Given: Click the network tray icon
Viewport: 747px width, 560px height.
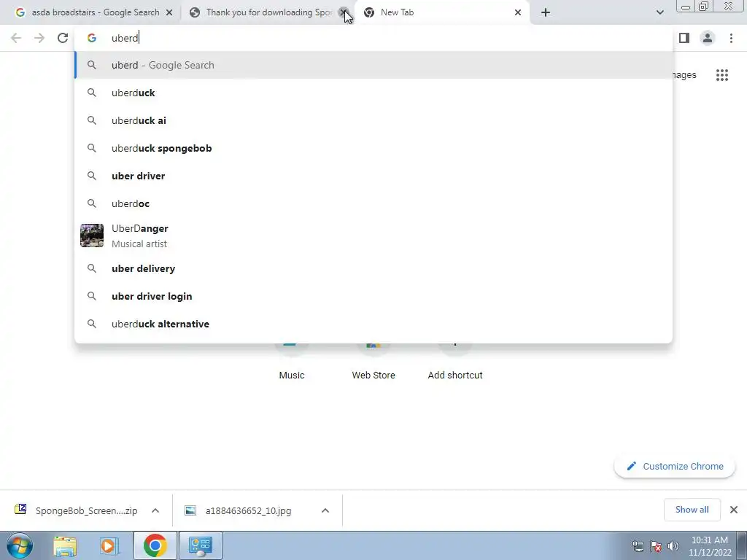Looking at the screenshot, I should 638,545.
